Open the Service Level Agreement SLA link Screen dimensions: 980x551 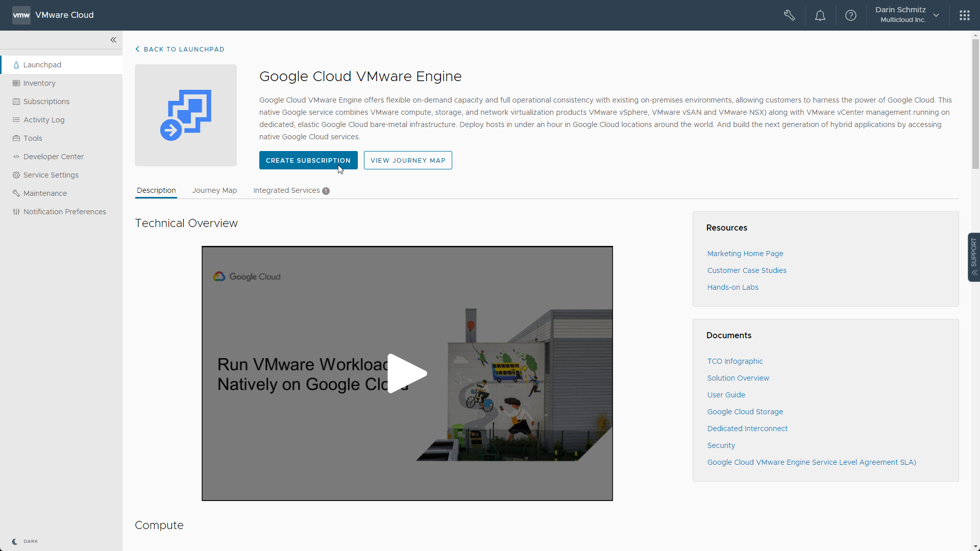[812, 462]
